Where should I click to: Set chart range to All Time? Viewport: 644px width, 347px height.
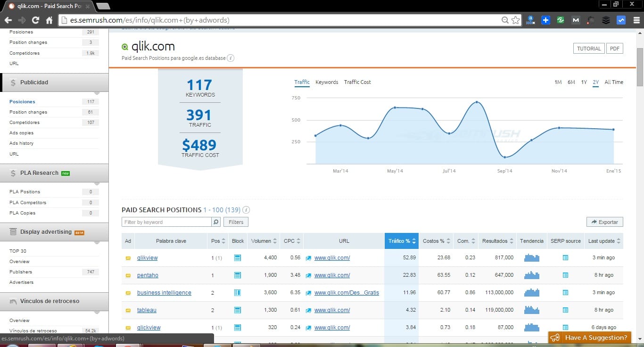point(614,82)
